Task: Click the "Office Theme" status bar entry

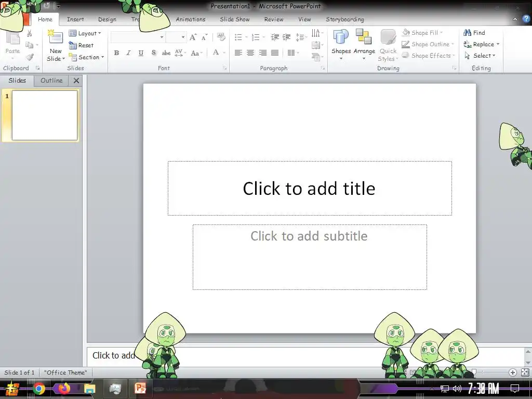Action: (65, 373)
